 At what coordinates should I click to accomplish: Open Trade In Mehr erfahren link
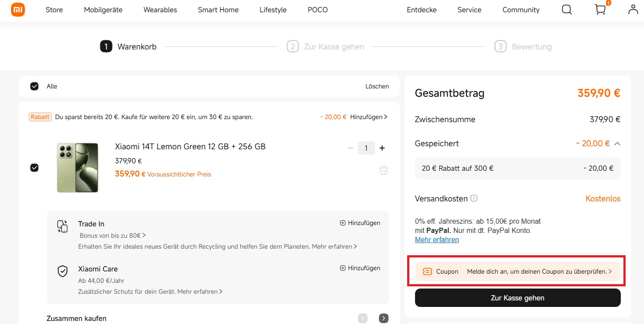[334, 247]
